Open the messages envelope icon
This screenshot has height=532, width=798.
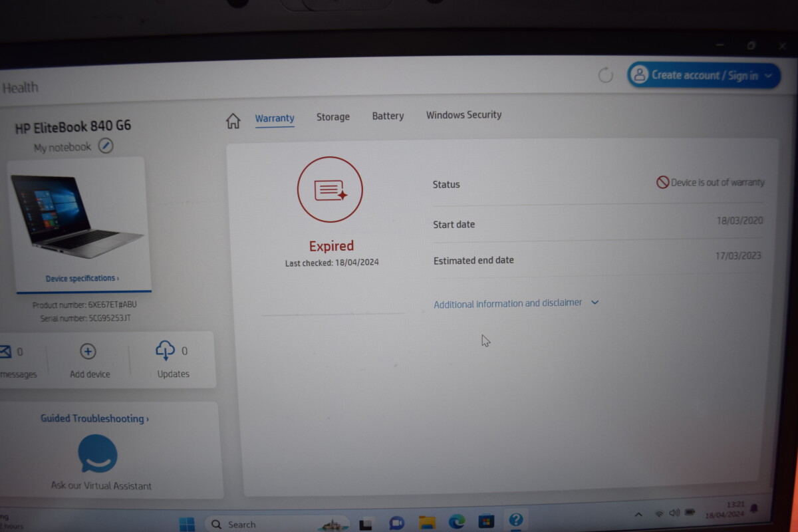(x=5, y=351)
